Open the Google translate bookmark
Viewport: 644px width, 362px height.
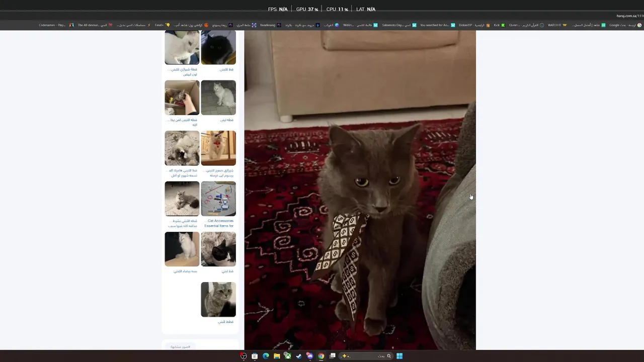click(625, 25)
